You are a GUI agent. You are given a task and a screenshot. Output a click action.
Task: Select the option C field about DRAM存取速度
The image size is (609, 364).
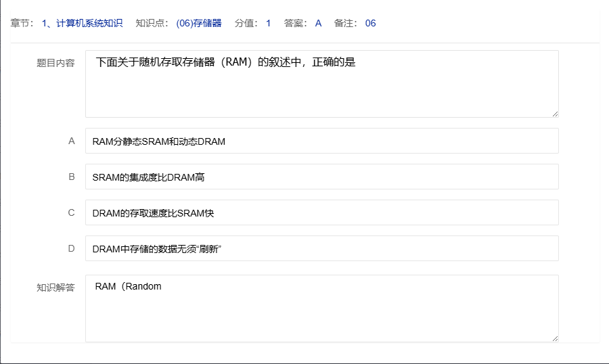click(x=321, y=213)
